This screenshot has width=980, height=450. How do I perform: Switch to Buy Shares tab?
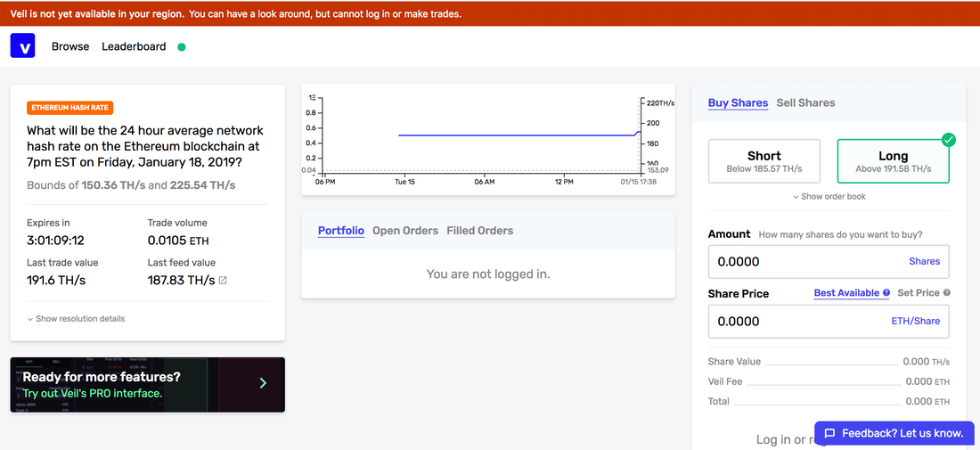click(738, 102)
